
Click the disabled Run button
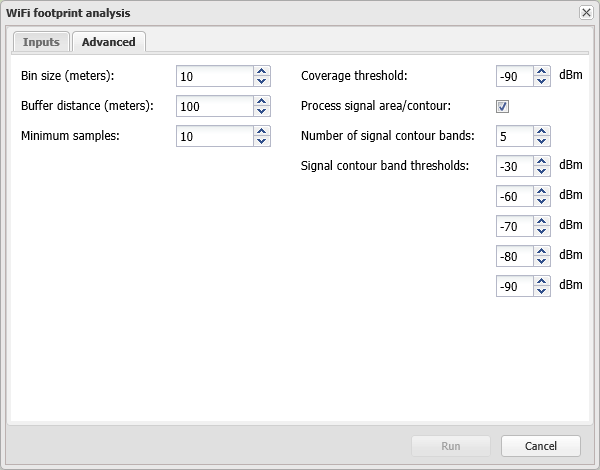[451, 446]
